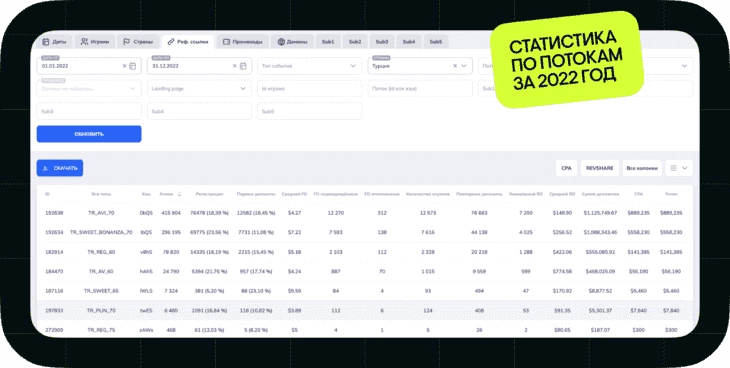
Task: Click the deposits sum $1,125,749.67
Action: (601, 213)
